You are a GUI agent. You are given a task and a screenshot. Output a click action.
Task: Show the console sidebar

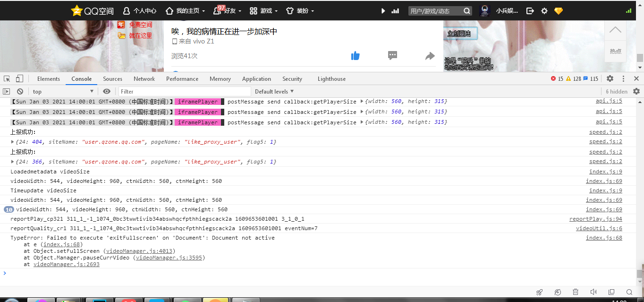(x=7, y=91)
